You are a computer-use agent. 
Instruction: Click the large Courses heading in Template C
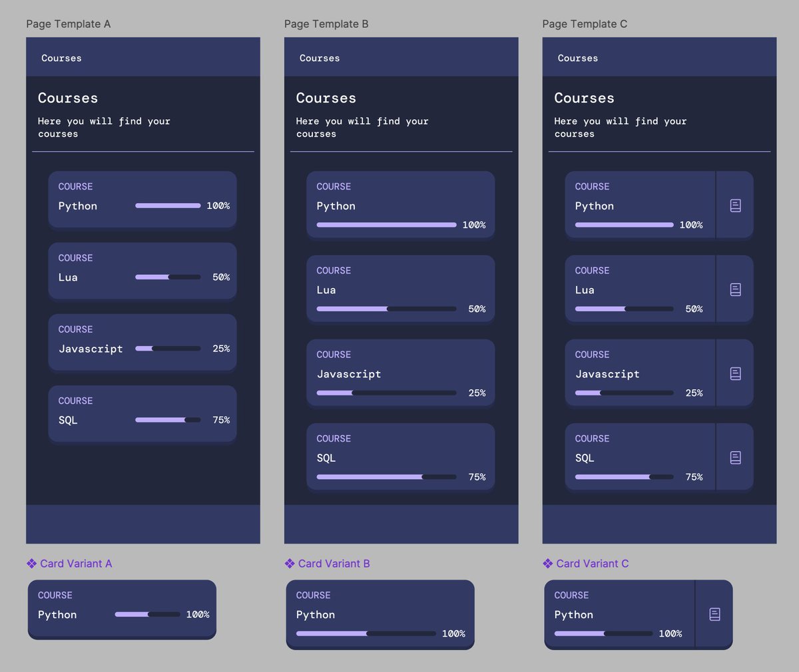585,98
